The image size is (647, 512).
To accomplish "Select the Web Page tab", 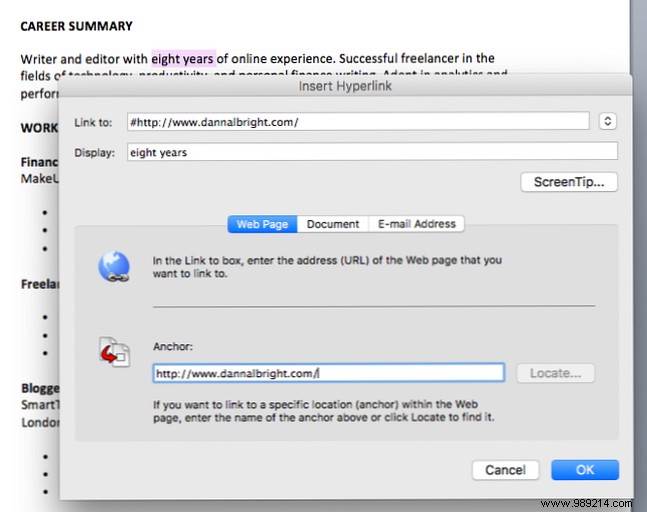I will [262, 224].
